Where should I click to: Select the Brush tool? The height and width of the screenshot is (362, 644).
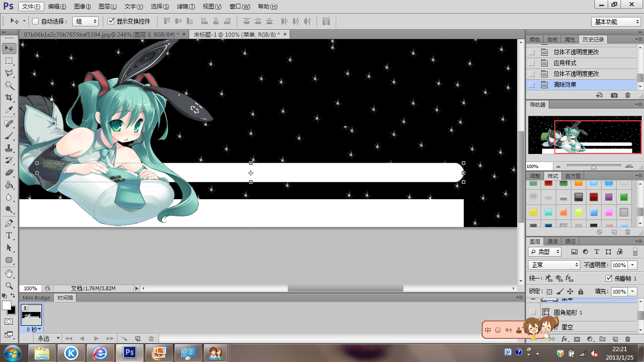click(x=9, y=136)
